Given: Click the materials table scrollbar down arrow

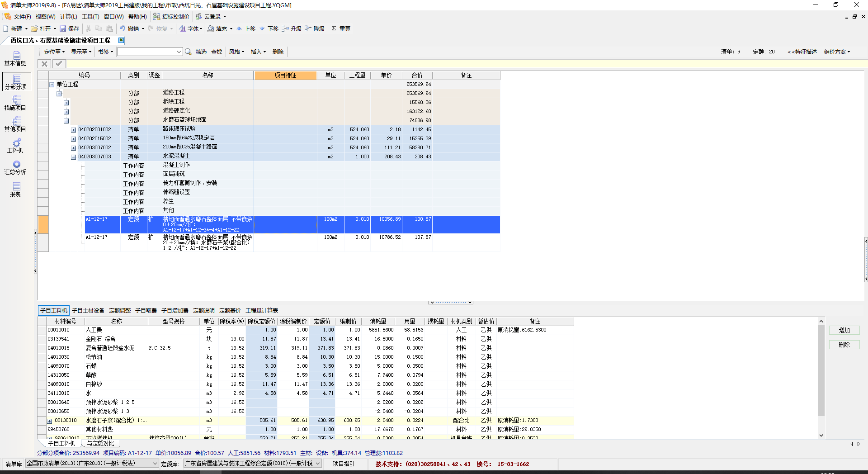Looking at the screenshot, I should tap(821, 436).
